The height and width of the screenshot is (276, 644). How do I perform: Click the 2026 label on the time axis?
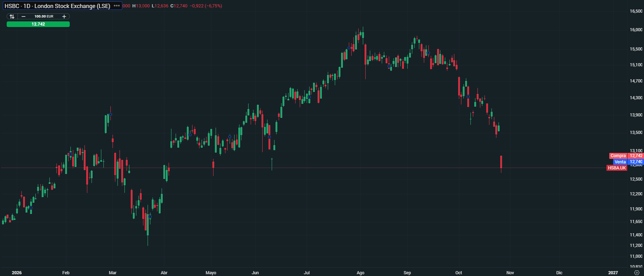pos(16,273)
